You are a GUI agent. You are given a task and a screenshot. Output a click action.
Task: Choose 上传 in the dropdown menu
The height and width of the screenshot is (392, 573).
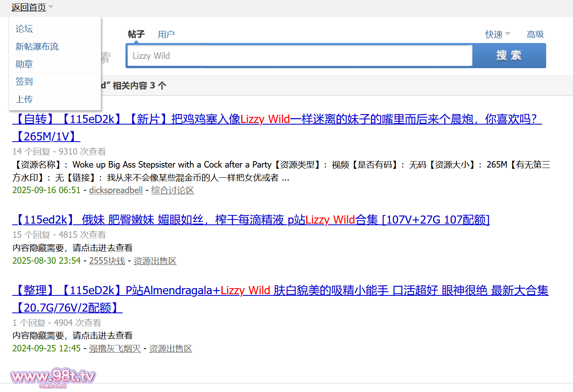click(x=24, y=99)
